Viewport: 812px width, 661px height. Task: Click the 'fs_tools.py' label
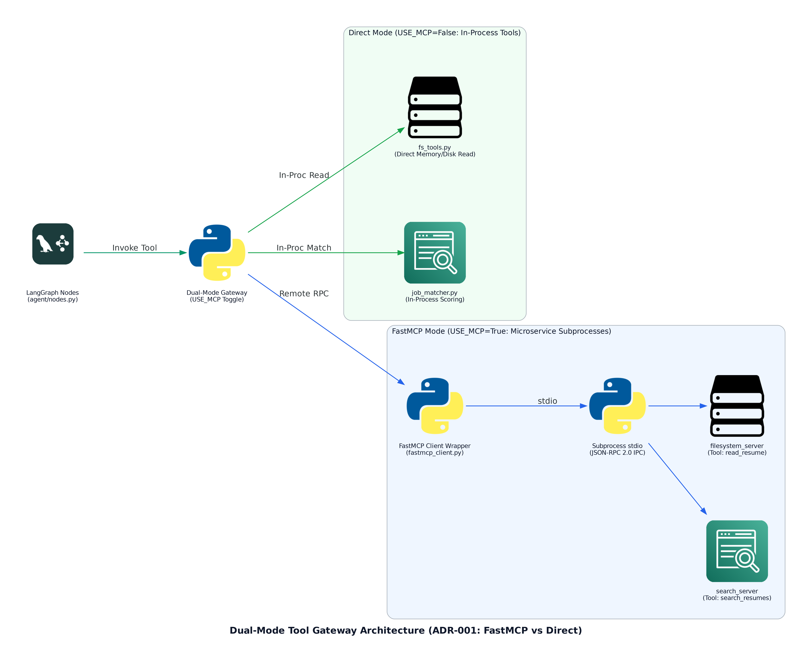[435, 147]
